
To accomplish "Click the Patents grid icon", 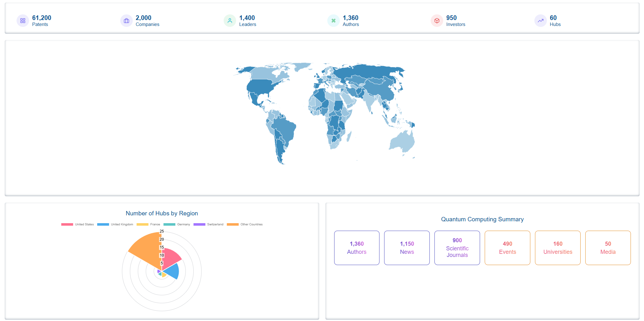I will 23,21.
